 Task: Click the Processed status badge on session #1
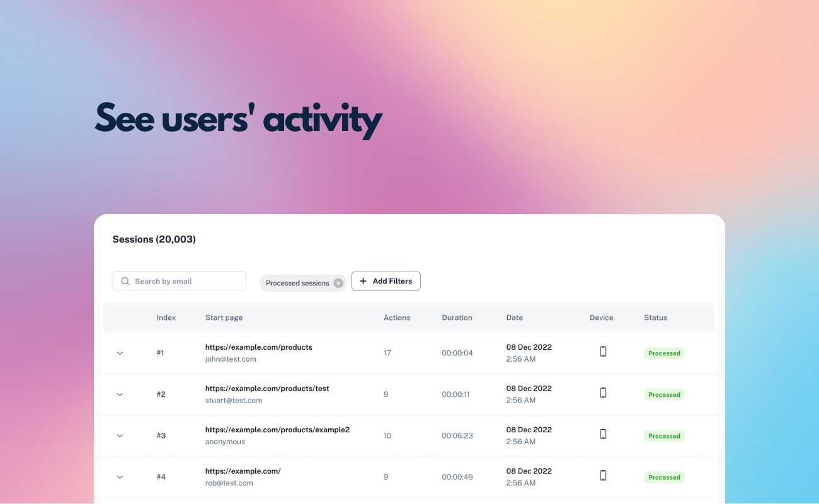pos(664,353)
